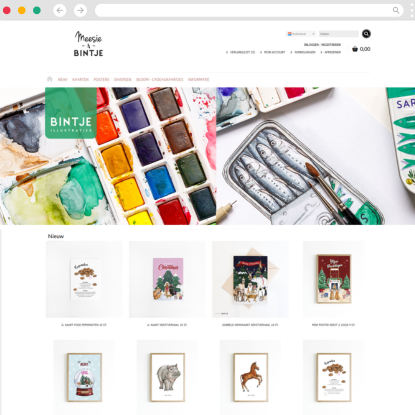Open the foal poster product thumbnail
Image resolution: width=415 pixels, height=415 pixels.
click(x=250, y=377)
